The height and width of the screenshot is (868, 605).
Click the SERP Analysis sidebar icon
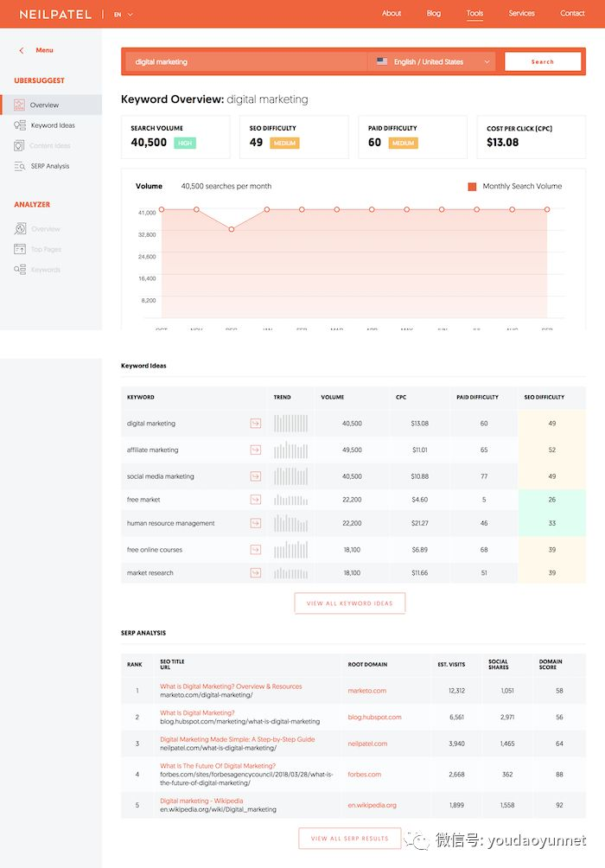click(19, 166)
